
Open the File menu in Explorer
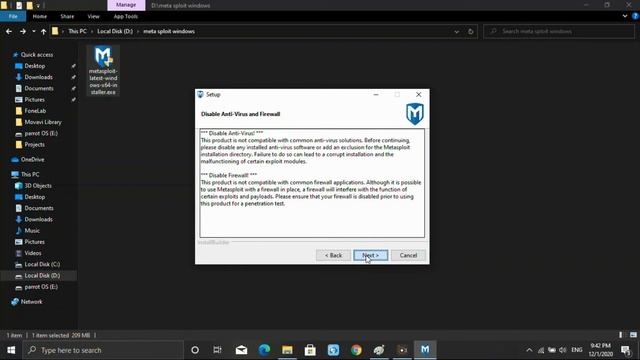[13, 16]
